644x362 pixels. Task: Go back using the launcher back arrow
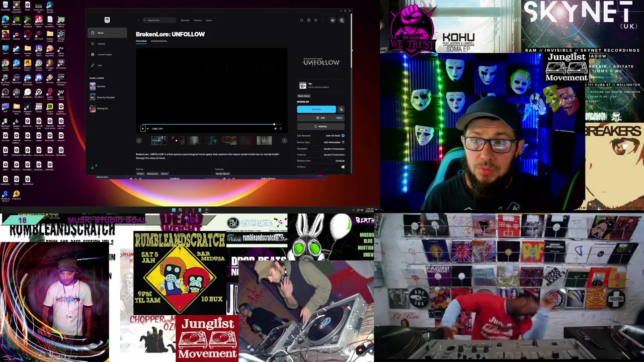(138, 20)
